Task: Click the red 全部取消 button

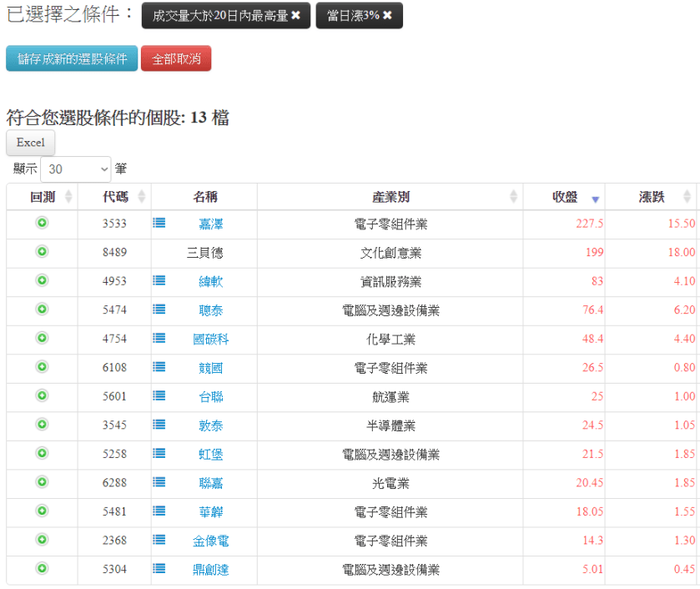Action: [x=176, y=58]
